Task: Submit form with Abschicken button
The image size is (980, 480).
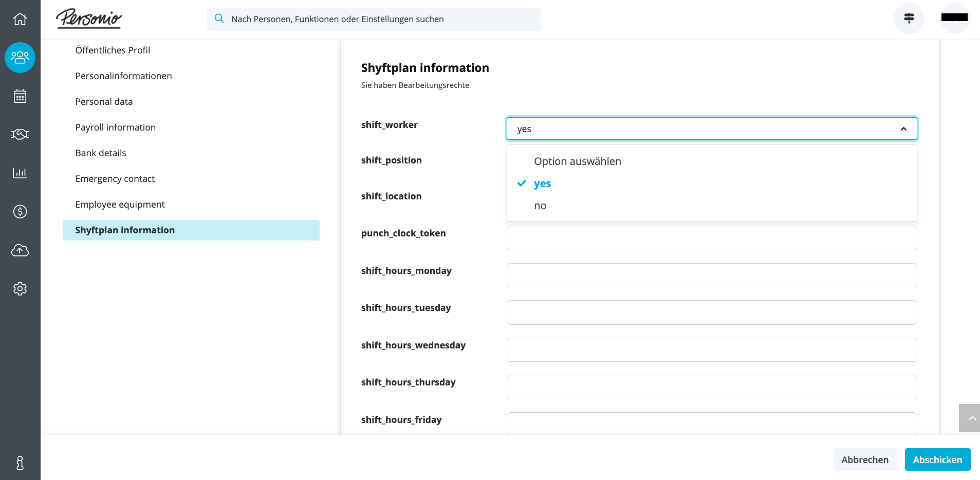Action: coord(937,459)
